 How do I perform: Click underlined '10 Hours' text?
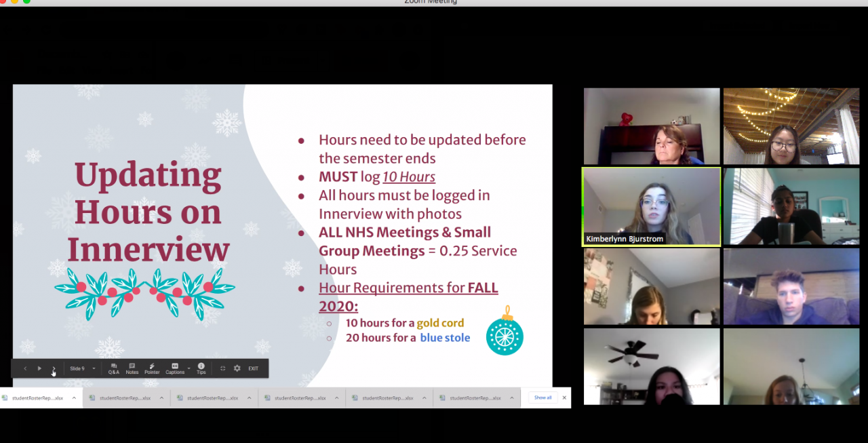click(x=409, y=177)
